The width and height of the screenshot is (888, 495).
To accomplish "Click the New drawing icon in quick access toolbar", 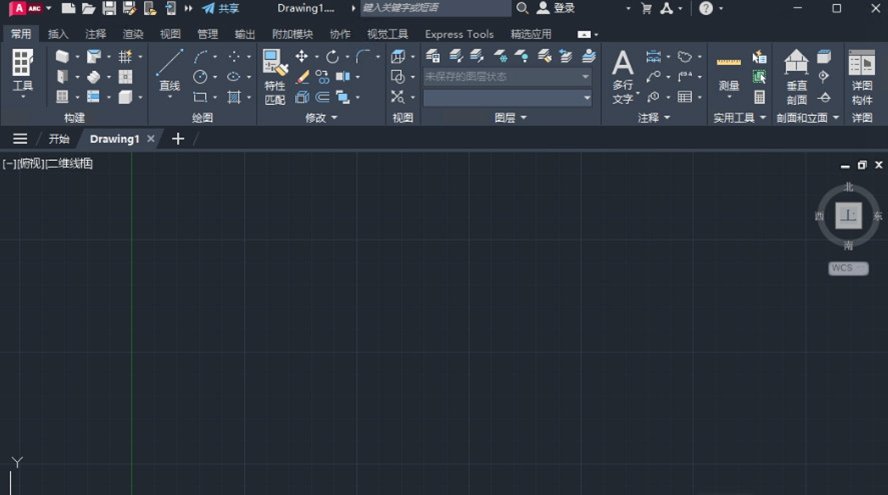I will coord(68,8).
